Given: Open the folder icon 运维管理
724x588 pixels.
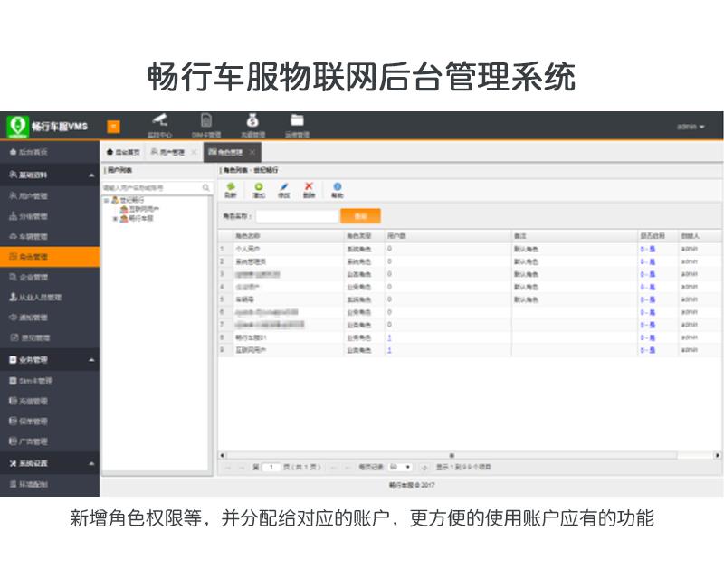Looking at the screenshot, I should tap(297, 122).
